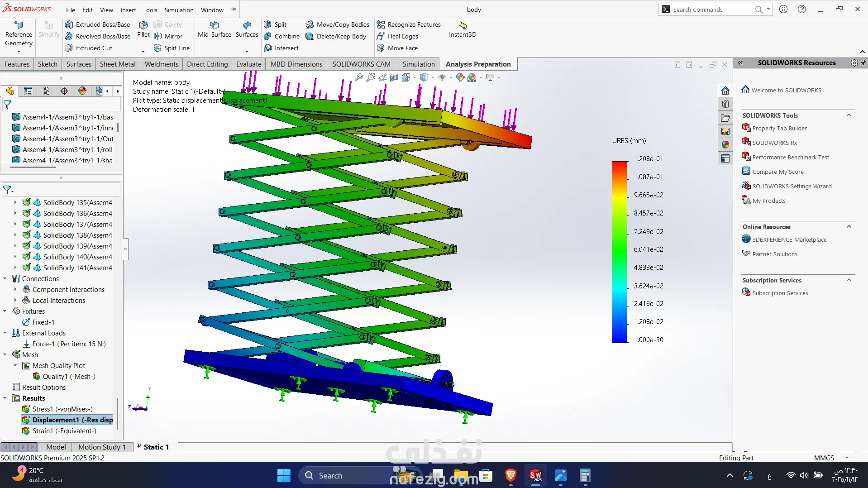Expand the Component Interactions node
This screenshot has height=488, width=868.
15,289
